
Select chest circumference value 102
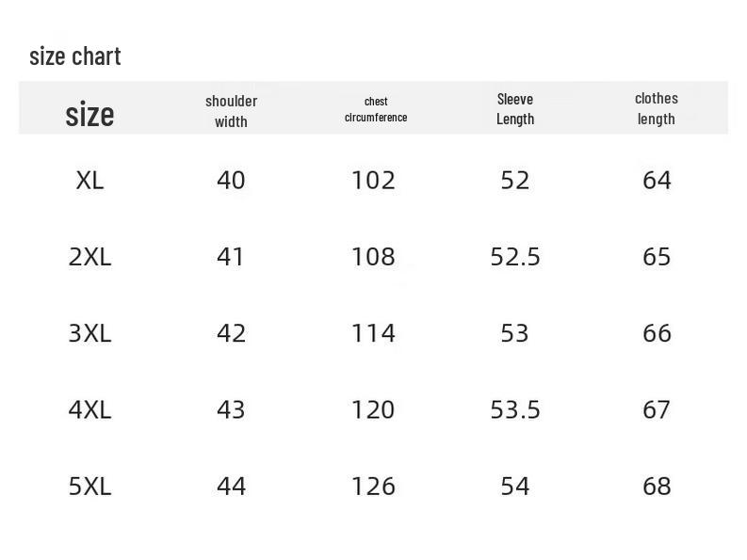[373, 180]
